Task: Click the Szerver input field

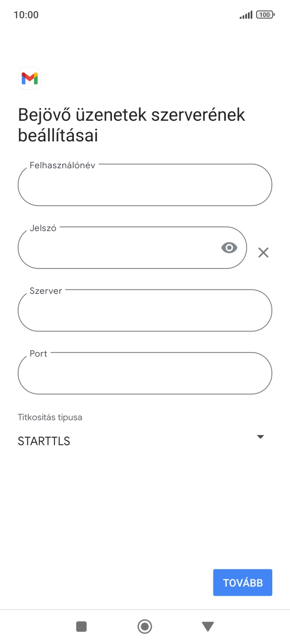Action: (145, 311)
